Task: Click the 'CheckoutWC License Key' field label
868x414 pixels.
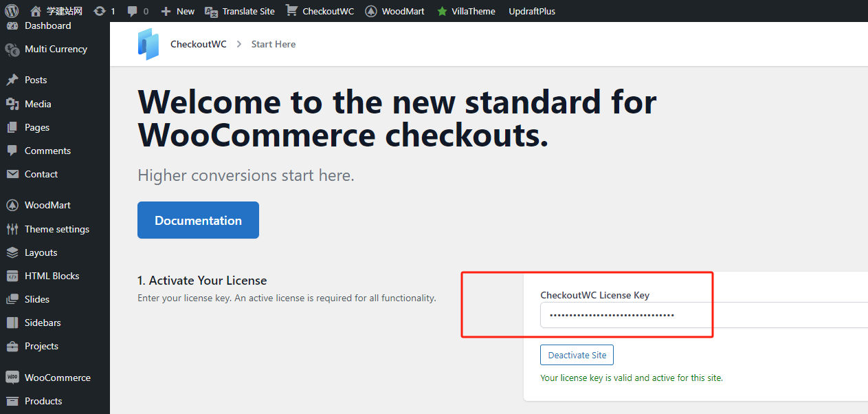Action: tap(595, 295)
